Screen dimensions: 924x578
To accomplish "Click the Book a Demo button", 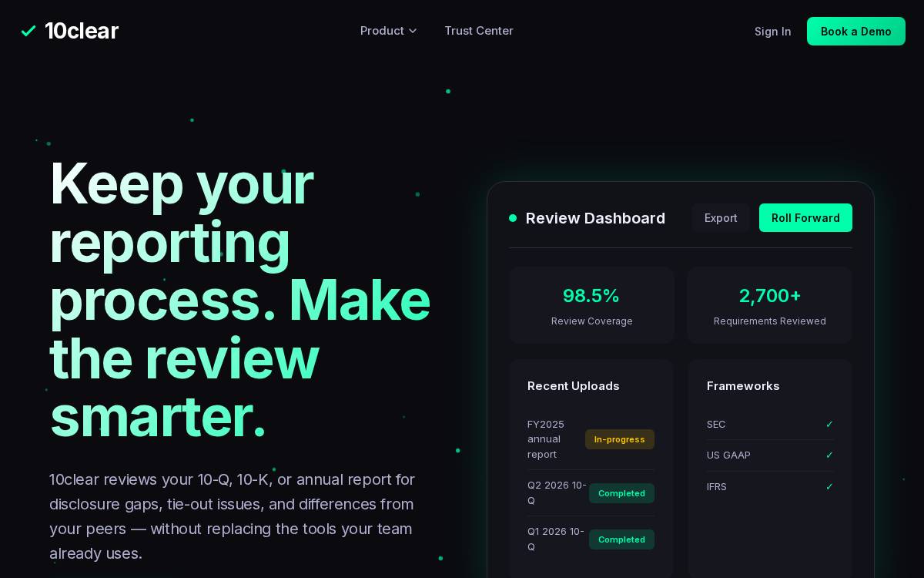I will click(856, 32).
